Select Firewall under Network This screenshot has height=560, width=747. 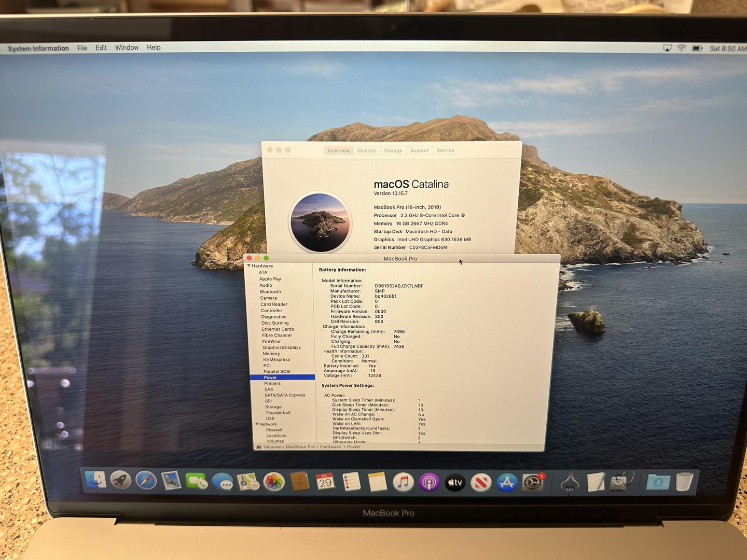[x=274, y=430]
